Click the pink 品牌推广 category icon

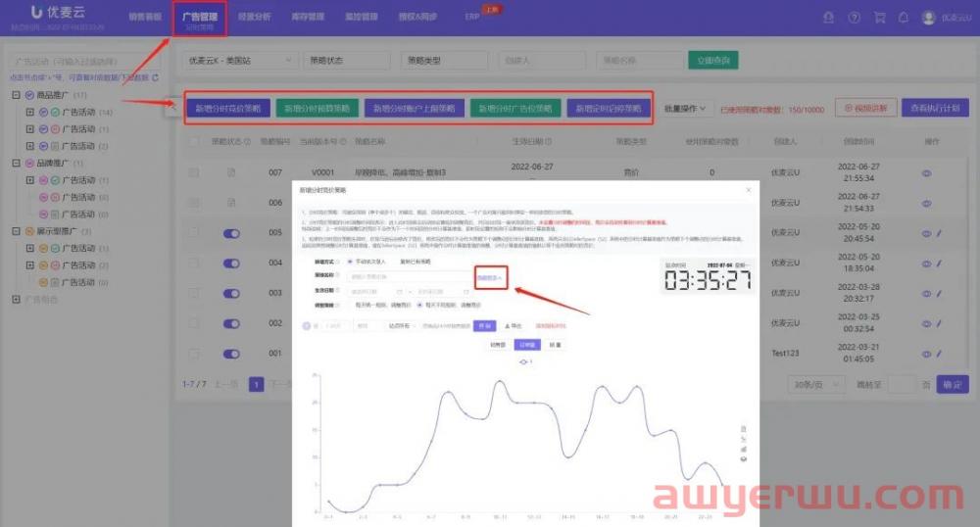[29, 163]
